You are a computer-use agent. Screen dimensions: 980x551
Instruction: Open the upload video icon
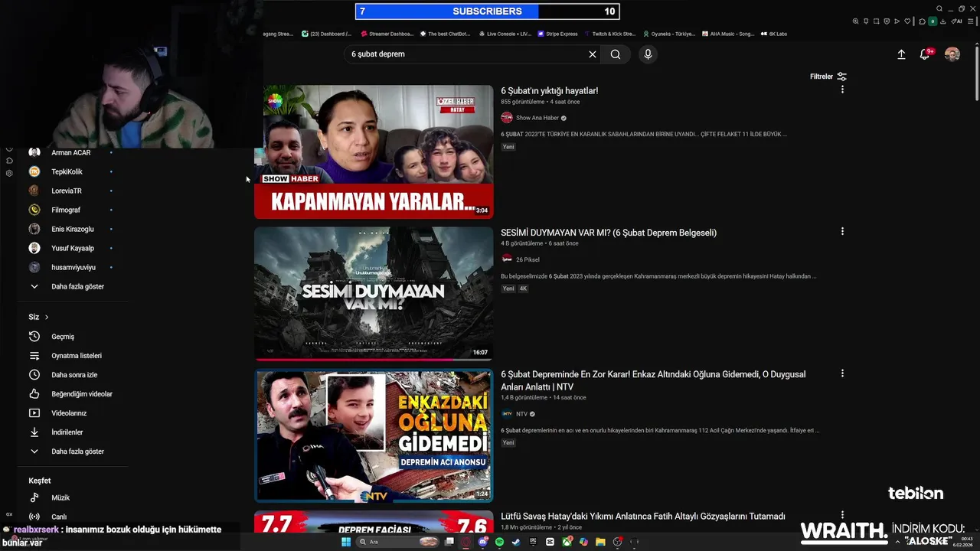click(901, 54)
